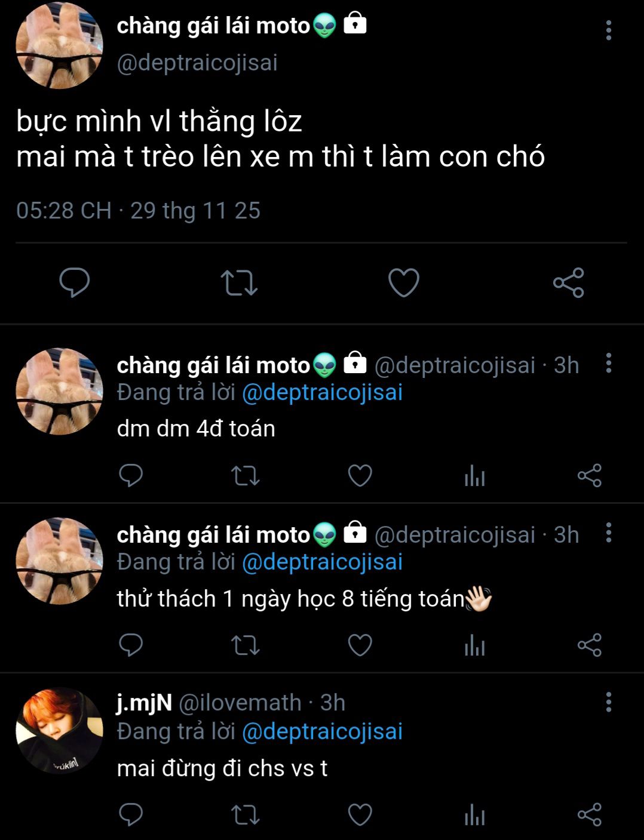Share the 'thử thách 1 ngày' tweet
The image size is (644, 840).
point(589,645)
